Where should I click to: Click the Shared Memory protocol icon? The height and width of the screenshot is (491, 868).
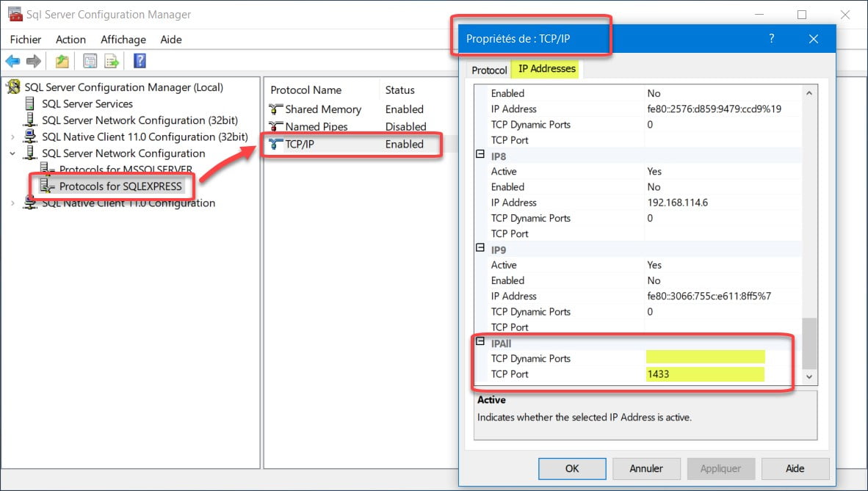pyautogui.click(x=276, y=109)
